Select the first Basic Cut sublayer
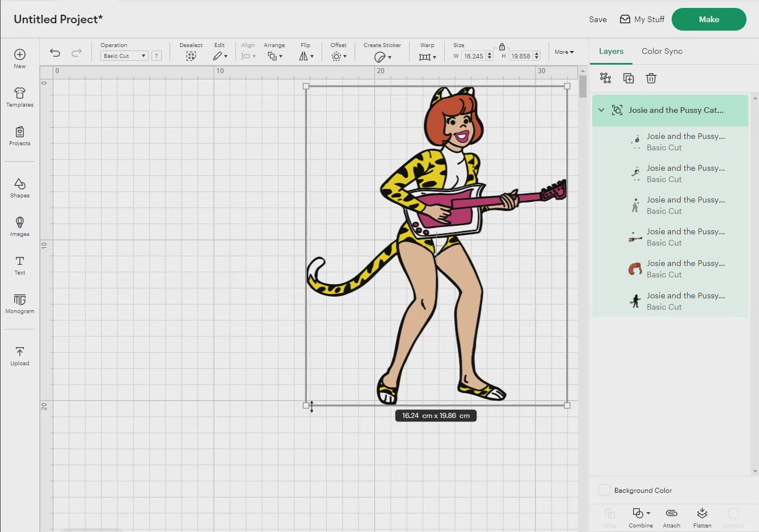Image resolution: width=759 pixels, height=532 pixels. (671, 142)
